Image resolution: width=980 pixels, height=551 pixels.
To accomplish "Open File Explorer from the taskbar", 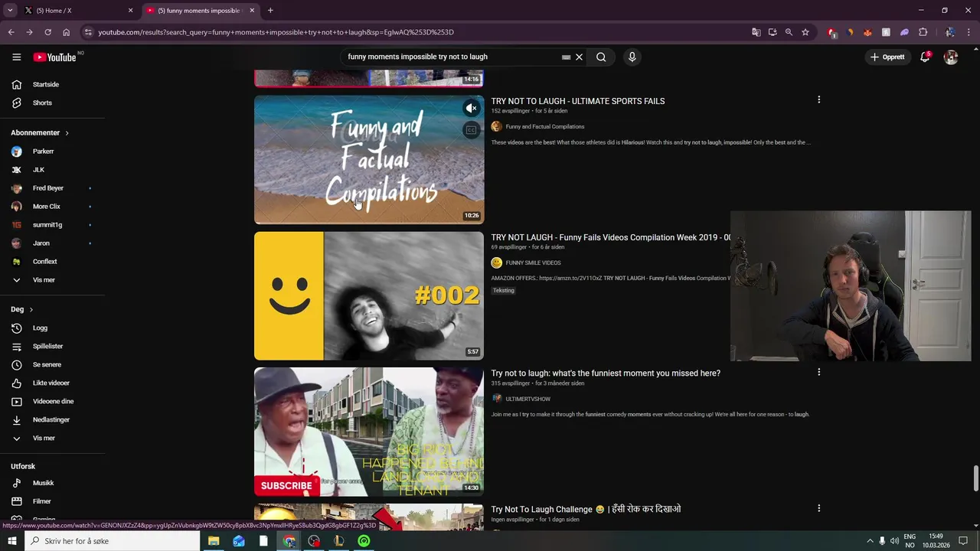I will (214, 541).
